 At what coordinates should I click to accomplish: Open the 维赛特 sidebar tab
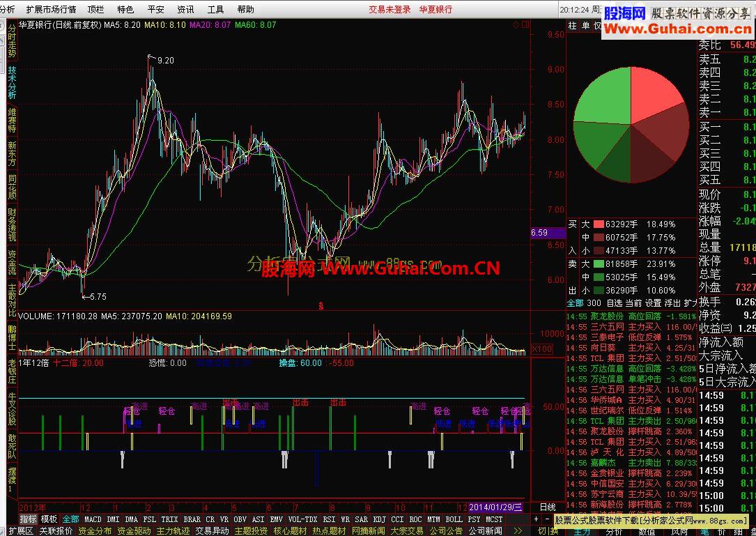[12, 120]
